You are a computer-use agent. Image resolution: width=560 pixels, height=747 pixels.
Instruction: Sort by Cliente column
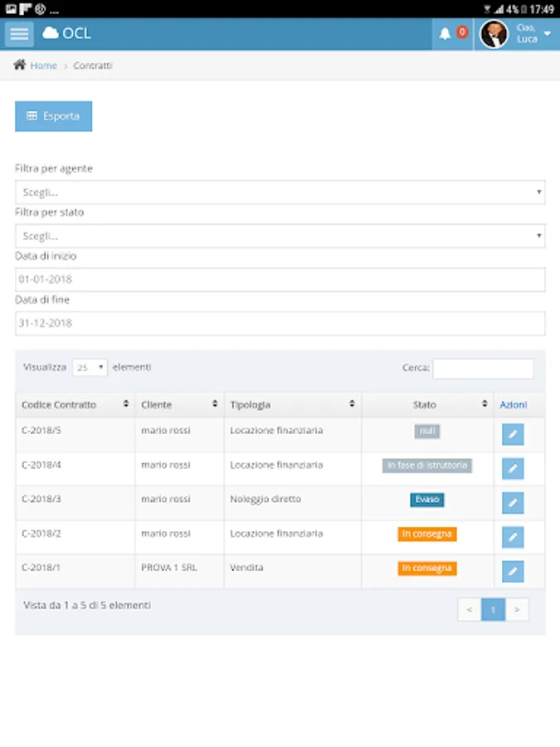[x=179, y=405]
